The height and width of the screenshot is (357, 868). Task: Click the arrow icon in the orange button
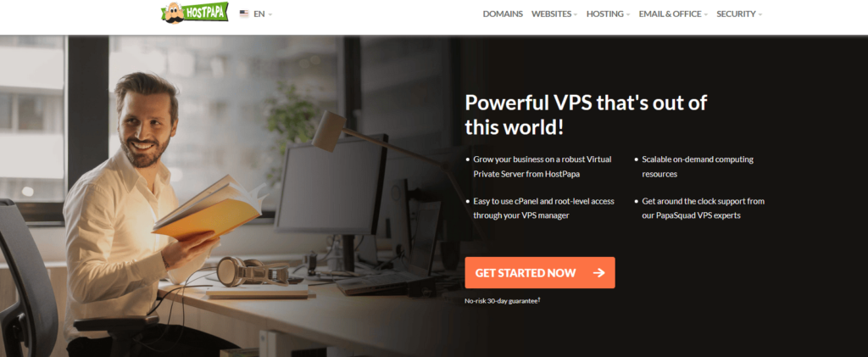tap(598, 273)
